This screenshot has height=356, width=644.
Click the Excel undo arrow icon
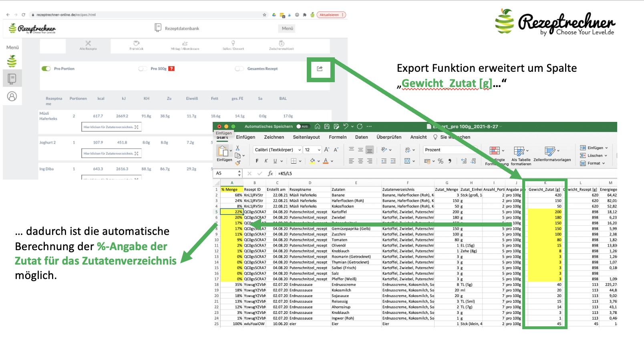tap(346, 126)
